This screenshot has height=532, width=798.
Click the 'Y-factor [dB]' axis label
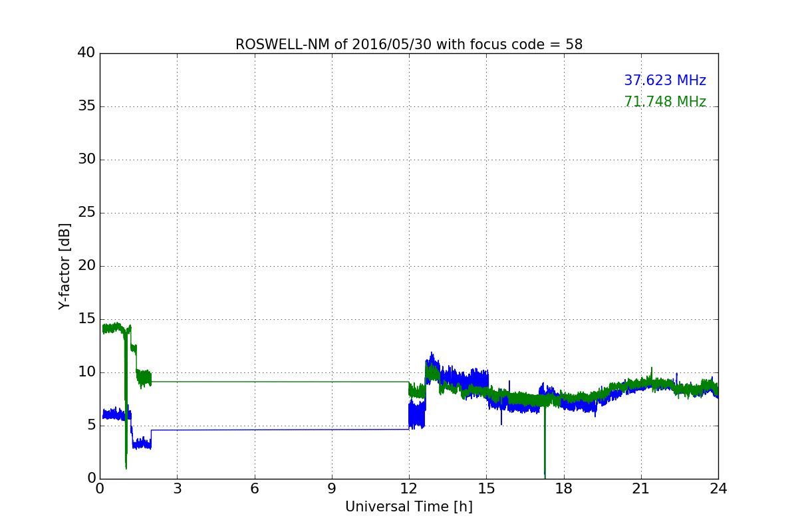tap(65, 266)
